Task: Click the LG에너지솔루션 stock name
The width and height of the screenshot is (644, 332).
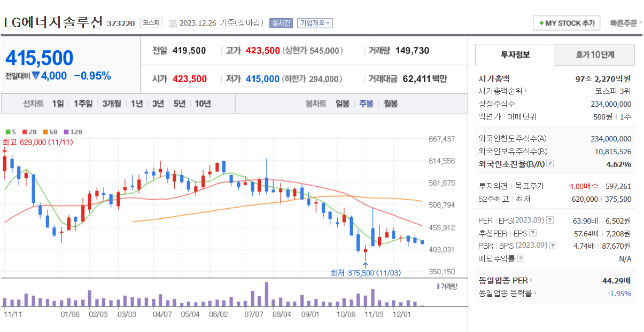Action: coord(53,23)
